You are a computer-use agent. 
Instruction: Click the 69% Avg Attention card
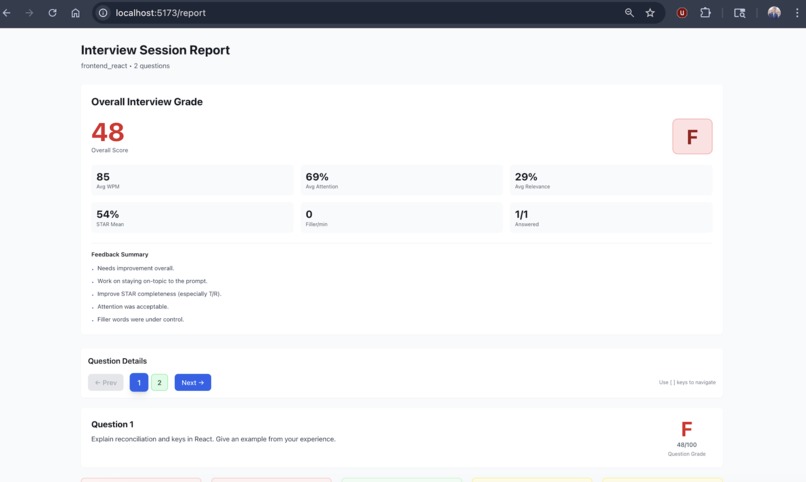point(401,180)
